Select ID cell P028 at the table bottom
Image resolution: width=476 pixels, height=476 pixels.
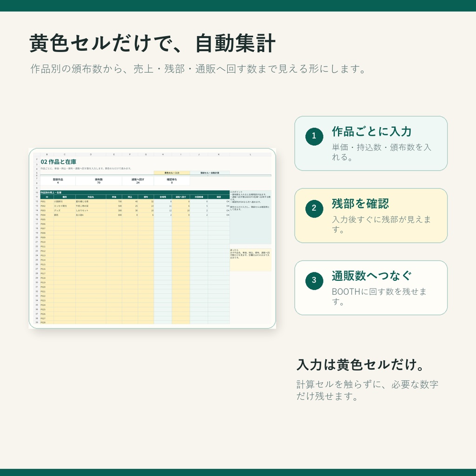[x=47, y=323]
